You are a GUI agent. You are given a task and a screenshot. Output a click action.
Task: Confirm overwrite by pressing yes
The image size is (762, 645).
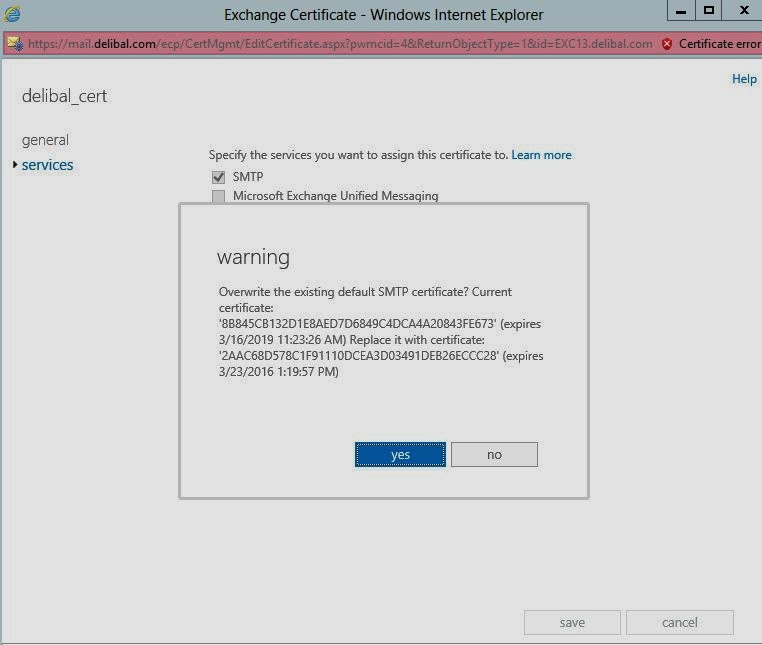click(400, 454)
